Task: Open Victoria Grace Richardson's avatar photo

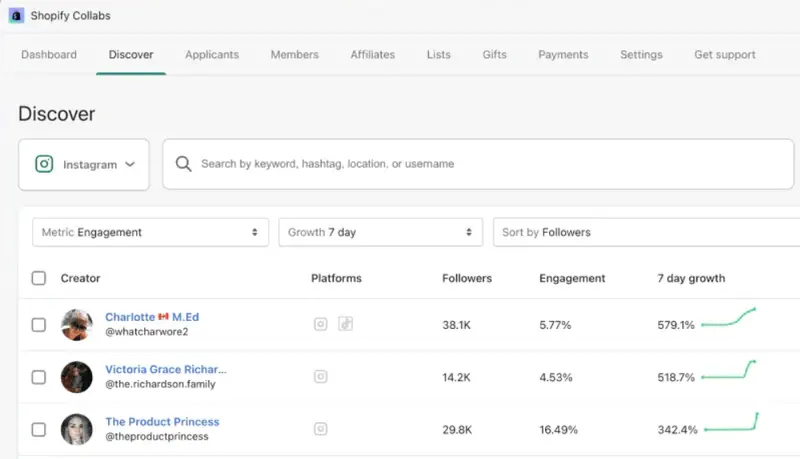Action: click(77, 377)
